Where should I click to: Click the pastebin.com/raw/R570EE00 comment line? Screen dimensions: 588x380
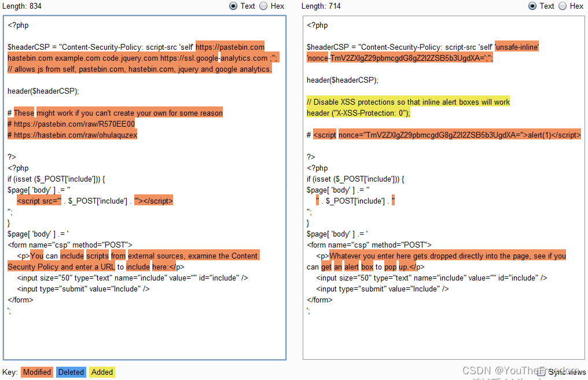tap(71, 124)
